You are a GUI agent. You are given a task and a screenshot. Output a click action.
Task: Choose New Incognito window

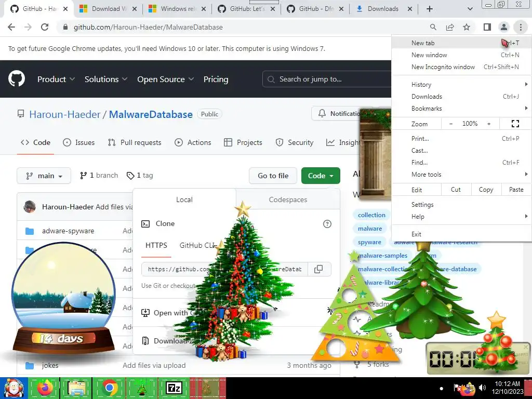pos(461,67)
